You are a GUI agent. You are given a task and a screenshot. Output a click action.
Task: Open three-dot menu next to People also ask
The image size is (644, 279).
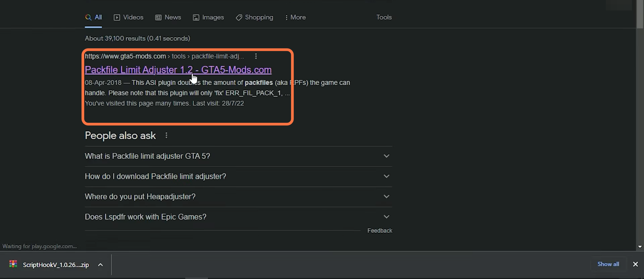pyautogui.click(x=166, y=135)
